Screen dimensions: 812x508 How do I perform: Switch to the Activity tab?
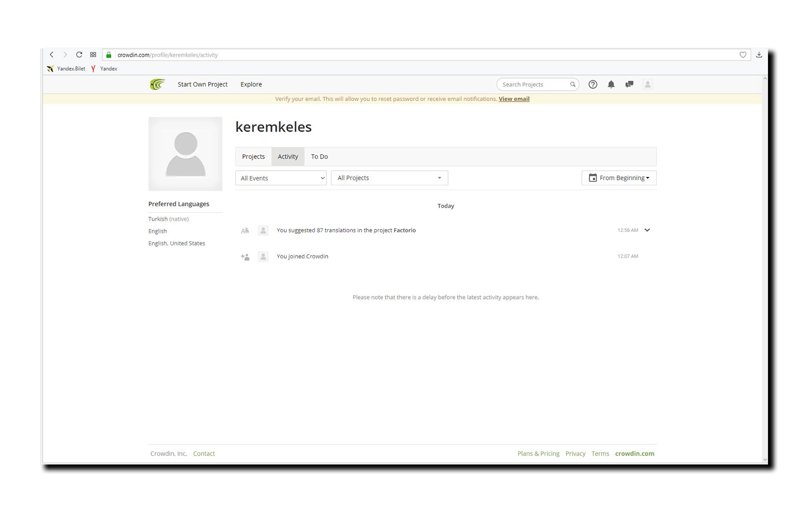[x=288, y=157]
